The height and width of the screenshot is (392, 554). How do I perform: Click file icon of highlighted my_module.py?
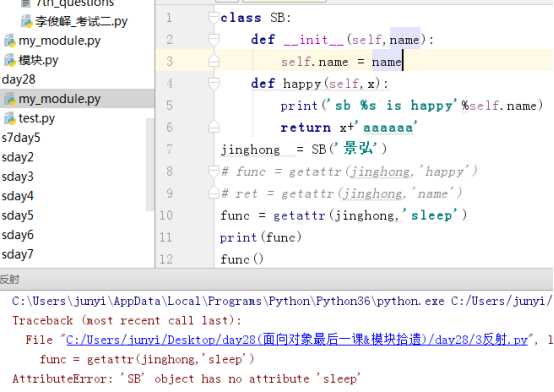tap(10, 99)
